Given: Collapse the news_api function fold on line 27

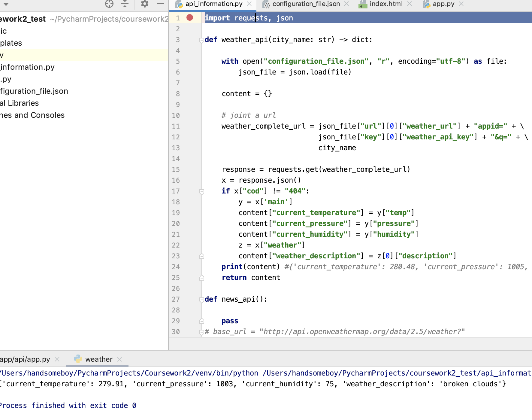Looking at the screenshot, I should [x=202, y=300].
